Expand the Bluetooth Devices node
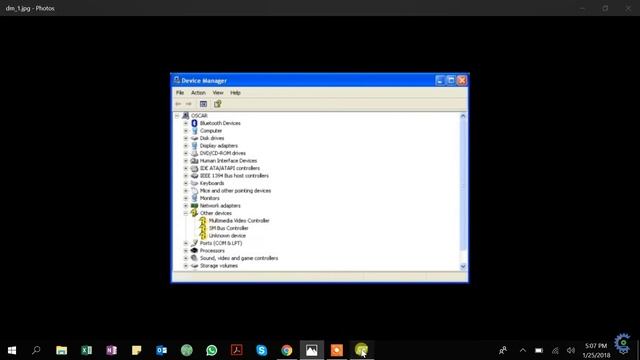640x360 pixels. [186, 123]
